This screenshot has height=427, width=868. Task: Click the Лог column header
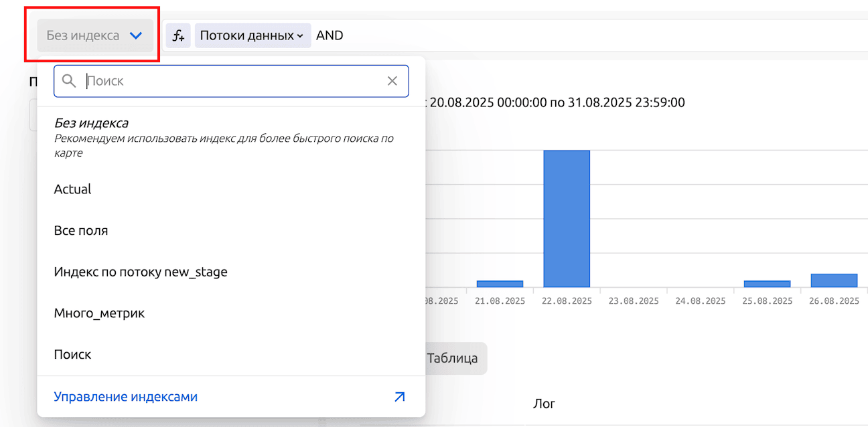coord(544,404)
